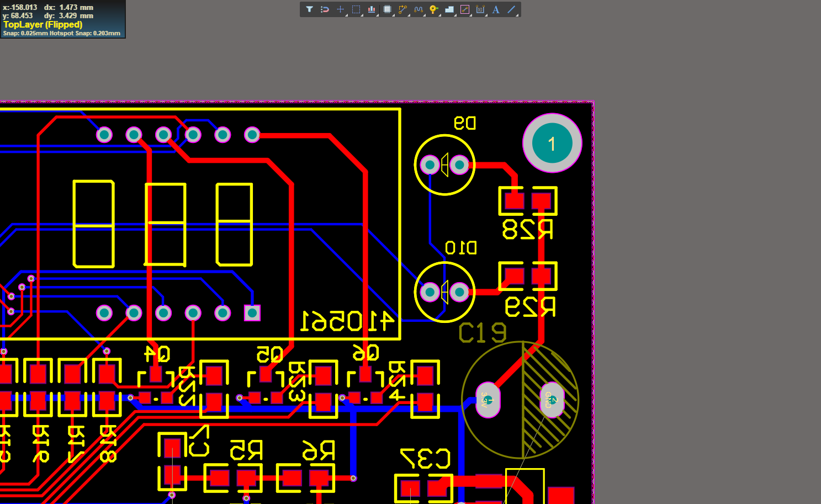Select the Q5 designator text
The width and height of the screenshot is (821, 504).
point(270,354)
